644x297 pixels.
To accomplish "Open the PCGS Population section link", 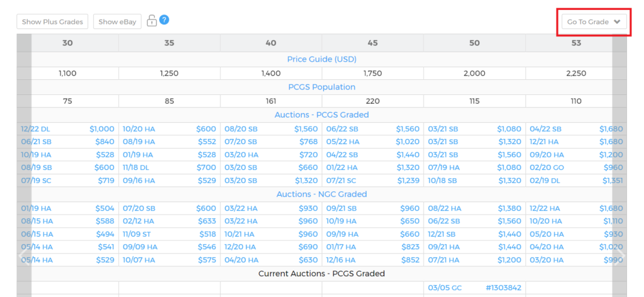I will tap(321, 87).
